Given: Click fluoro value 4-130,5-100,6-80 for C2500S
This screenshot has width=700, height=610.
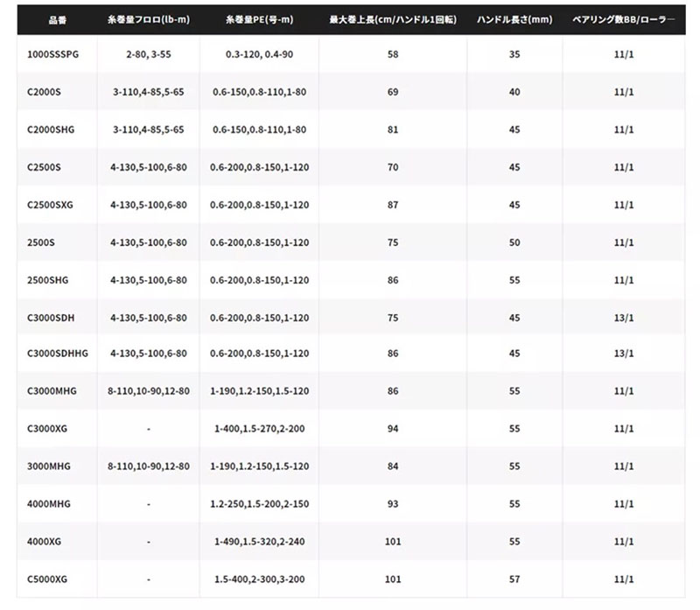Looking at the screenshot, I should point(149,167).
